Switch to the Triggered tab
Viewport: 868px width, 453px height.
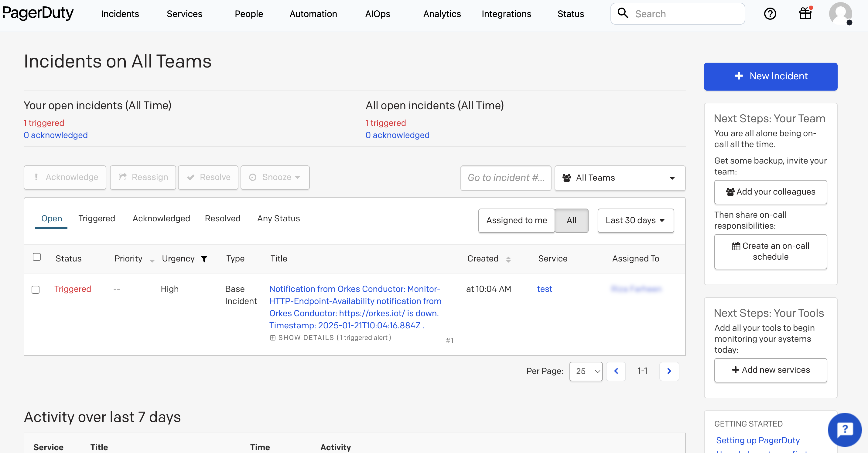tap(97, 218)
